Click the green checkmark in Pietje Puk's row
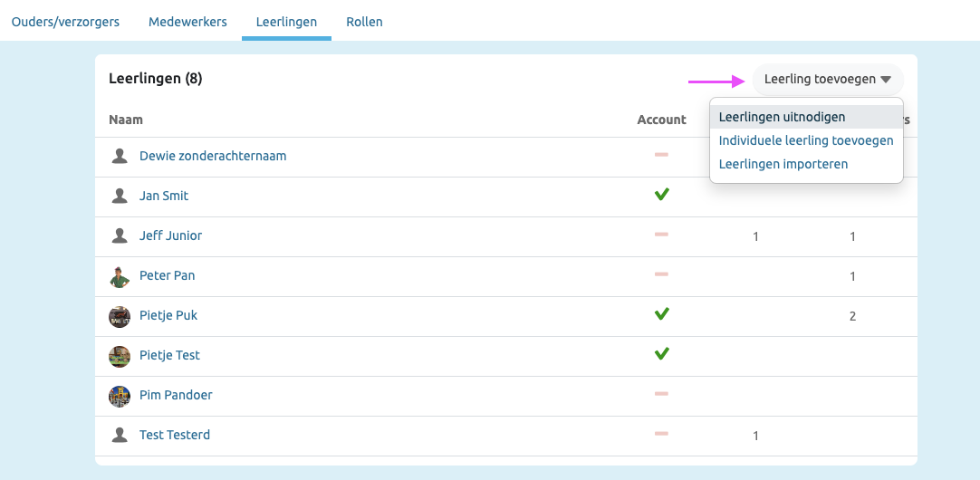The width and height of the screenshot is (980, 480). click(661, 314)
